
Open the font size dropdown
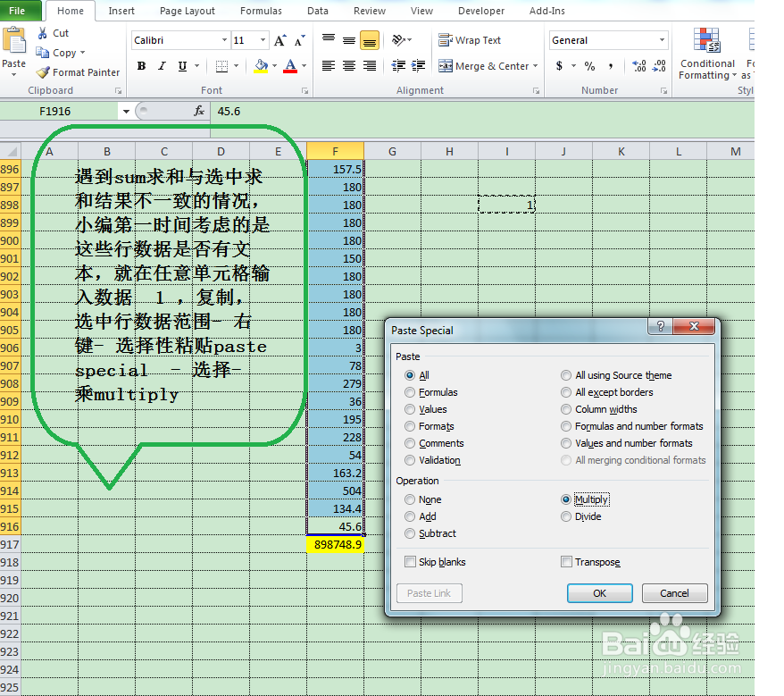pos(263,40)
